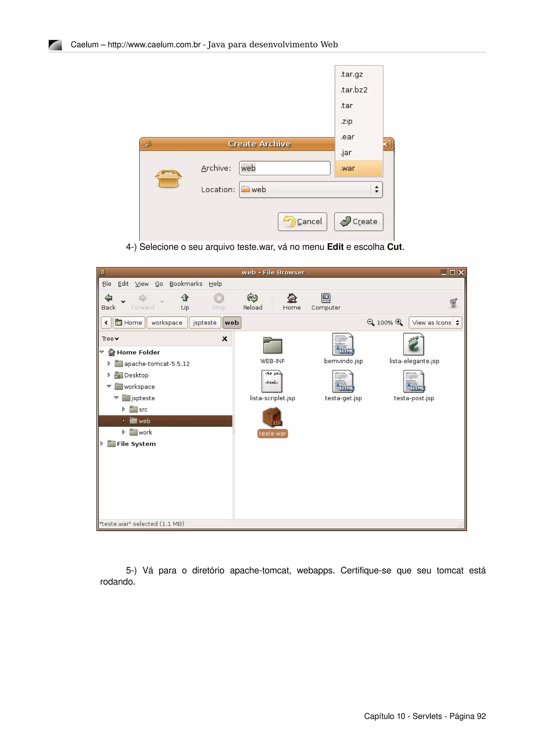The width and height of the screenshot is (534, 756).
Task: Choose .tar archive extension
Action: tap(359, 106)
